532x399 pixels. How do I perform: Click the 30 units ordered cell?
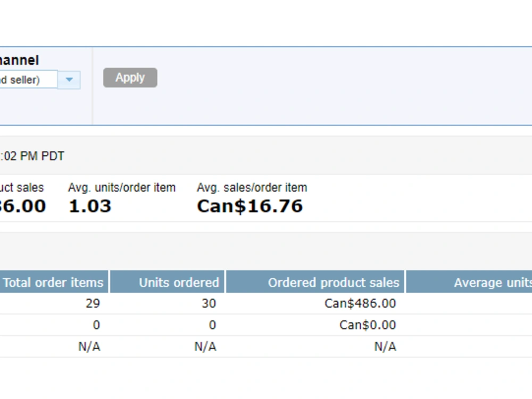click(209, 303)
